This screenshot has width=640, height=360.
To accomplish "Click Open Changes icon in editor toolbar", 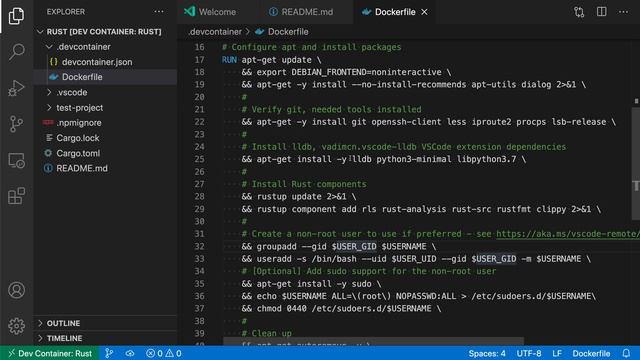I will (x=579, y=12).
